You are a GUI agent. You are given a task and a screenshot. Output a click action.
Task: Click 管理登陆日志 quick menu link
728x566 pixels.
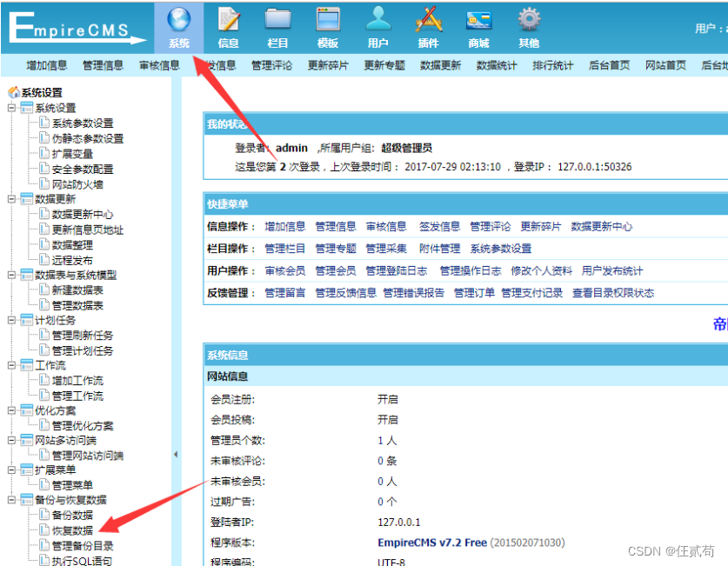(x=397, y=271)
